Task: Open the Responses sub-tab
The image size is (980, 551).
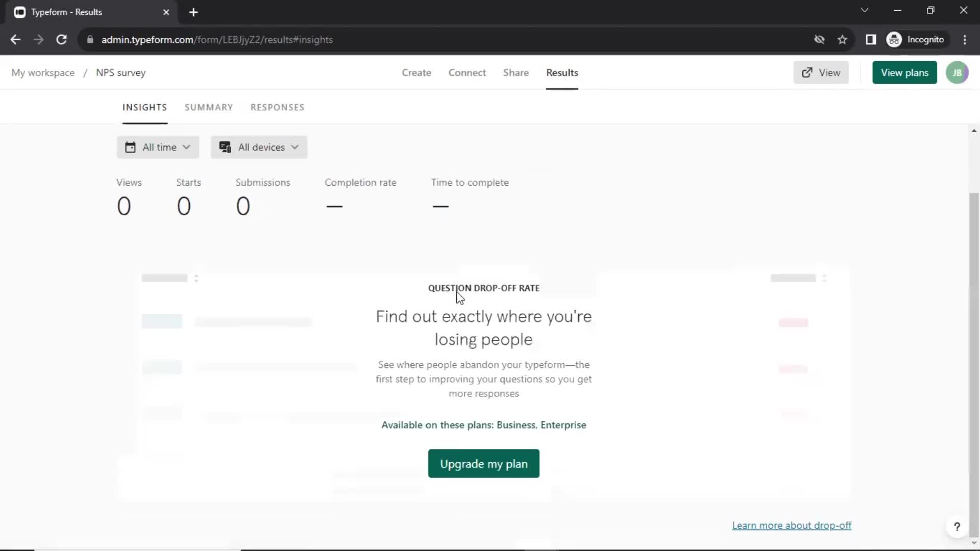Action: tap(277, 107)
